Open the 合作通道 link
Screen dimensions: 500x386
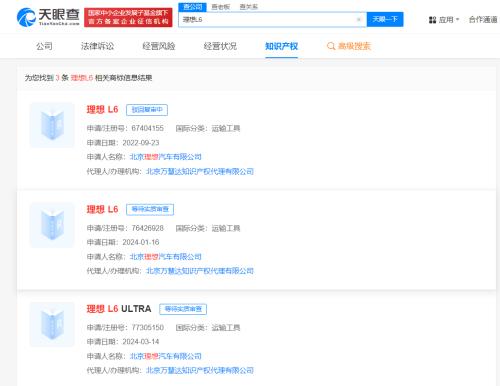pos(483,20)
